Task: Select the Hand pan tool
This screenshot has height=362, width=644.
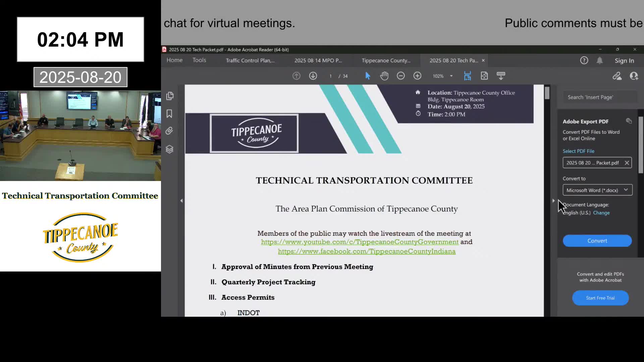Action: (384, 76)
